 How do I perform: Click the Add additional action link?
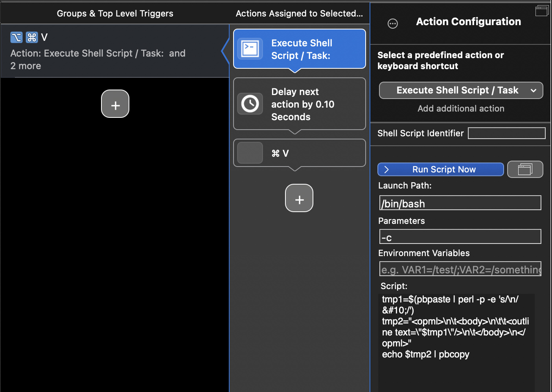(x=461, y=109)
